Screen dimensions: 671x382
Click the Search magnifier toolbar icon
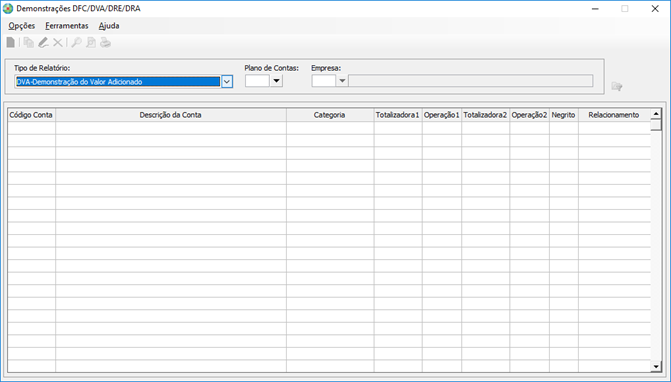pos(77,42)
